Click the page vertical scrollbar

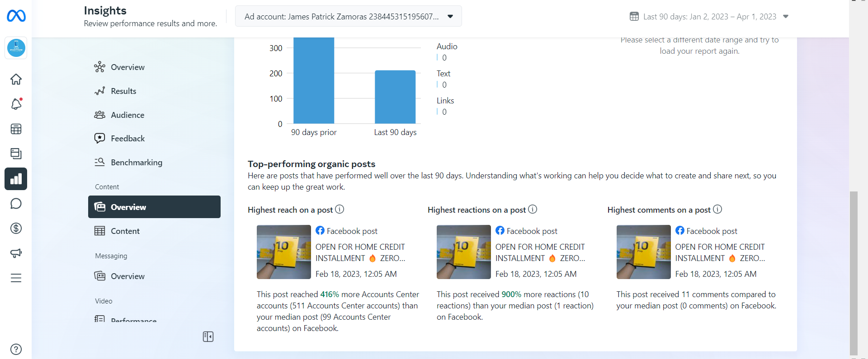click(x=854, y=271)
